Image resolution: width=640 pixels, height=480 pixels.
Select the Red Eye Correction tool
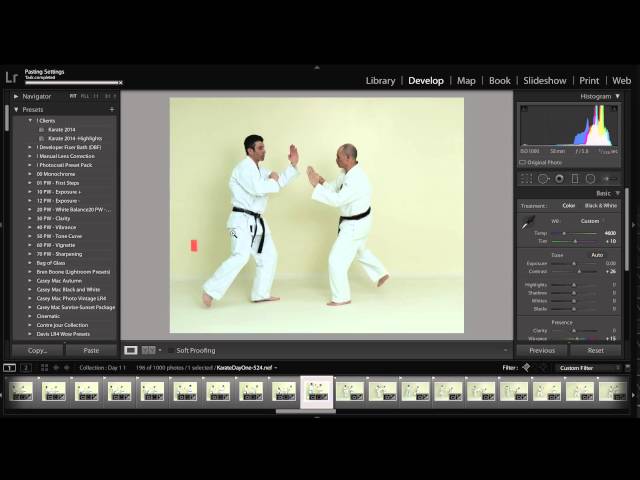click(x=560, y=179)
